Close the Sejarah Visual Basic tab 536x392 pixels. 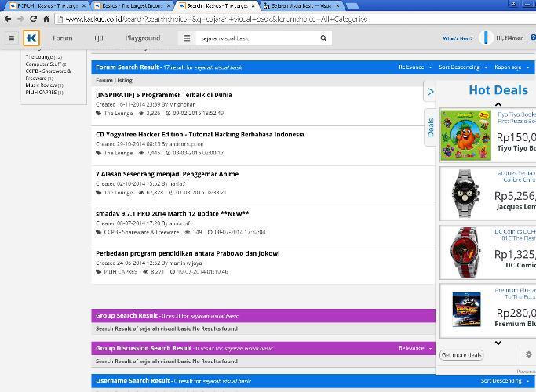[x=337, y=5]
